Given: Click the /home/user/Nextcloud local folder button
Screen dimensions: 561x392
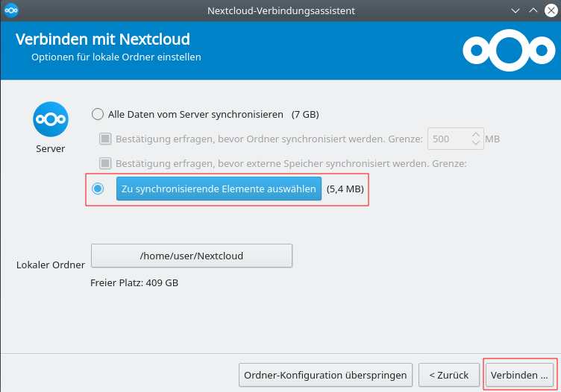Looking at the screenshot, I should tap(192, 256).
